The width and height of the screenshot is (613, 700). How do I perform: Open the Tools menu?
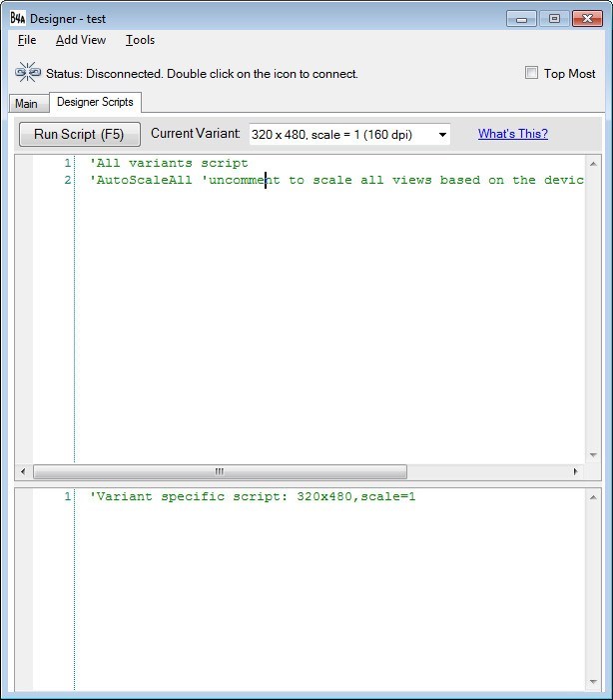pos(140,40)
